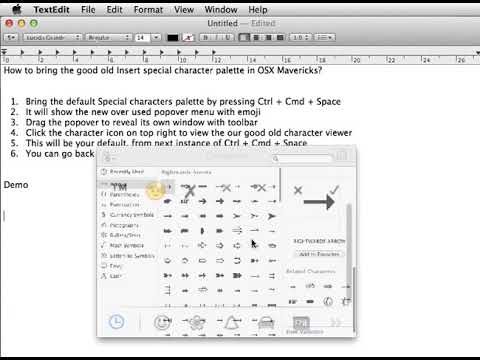Click the Character Viewer vertical scrollbar
Viewport: 480px width, 360px height.
click(x=349, y=252)
